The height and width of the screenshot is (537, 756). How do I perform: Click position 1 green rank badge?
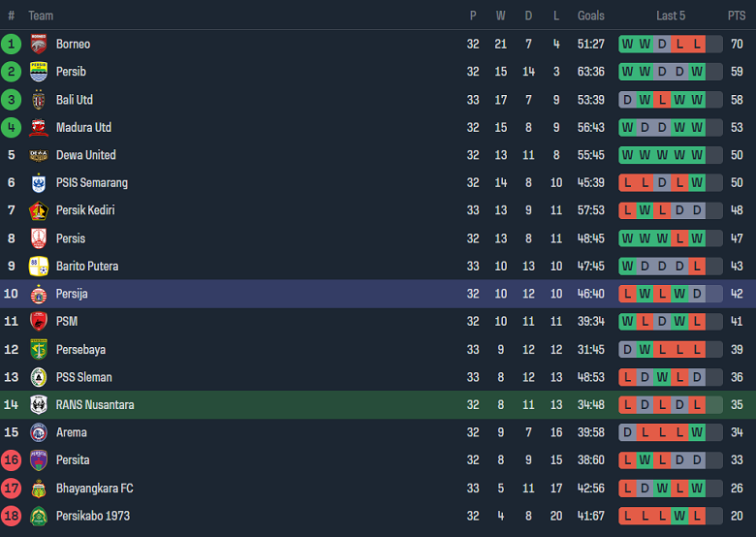tap(12, 44)
